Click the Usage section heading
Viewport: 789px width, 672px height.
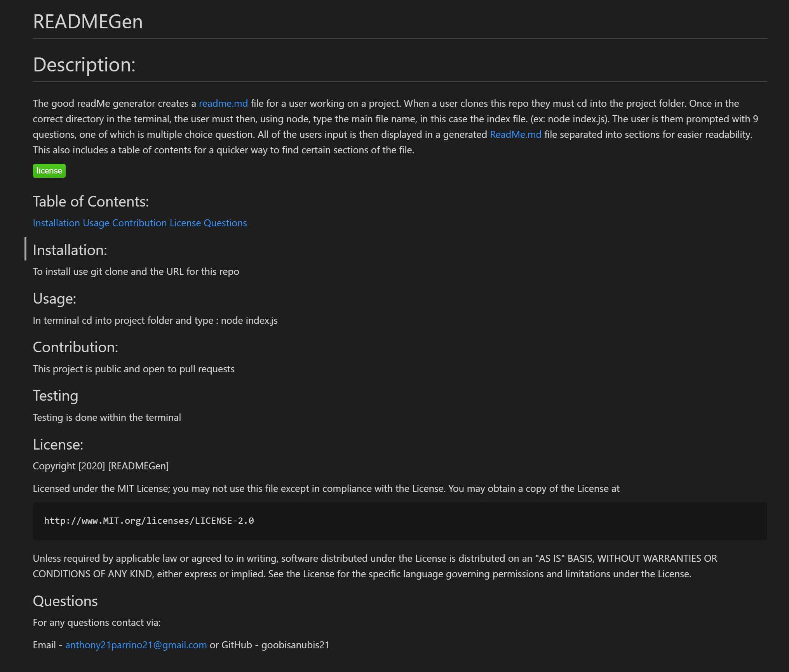[55, 299]
